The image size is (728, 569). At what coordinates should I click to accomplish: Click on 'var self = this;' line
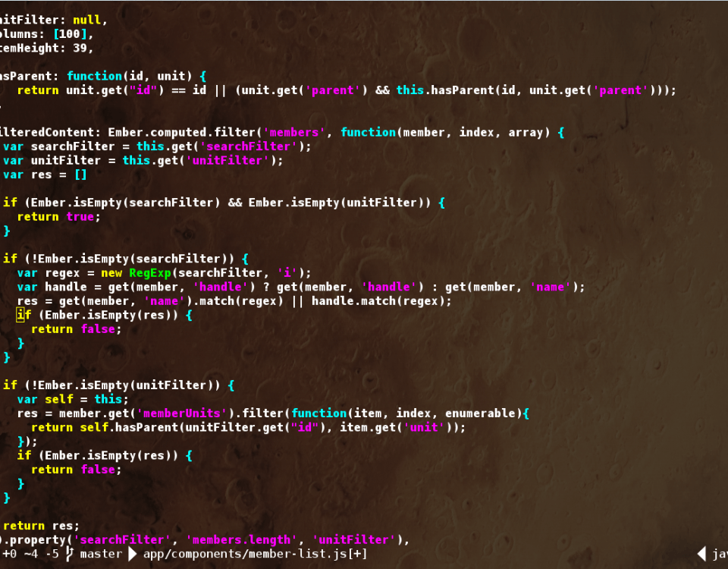(x=73, y=399)
